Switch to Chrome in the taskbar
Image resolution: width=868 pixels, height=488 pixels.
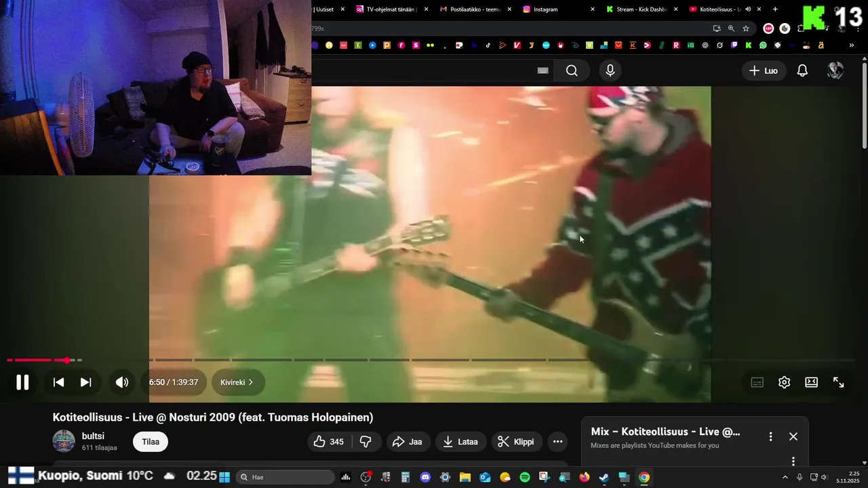coord(644,477)
